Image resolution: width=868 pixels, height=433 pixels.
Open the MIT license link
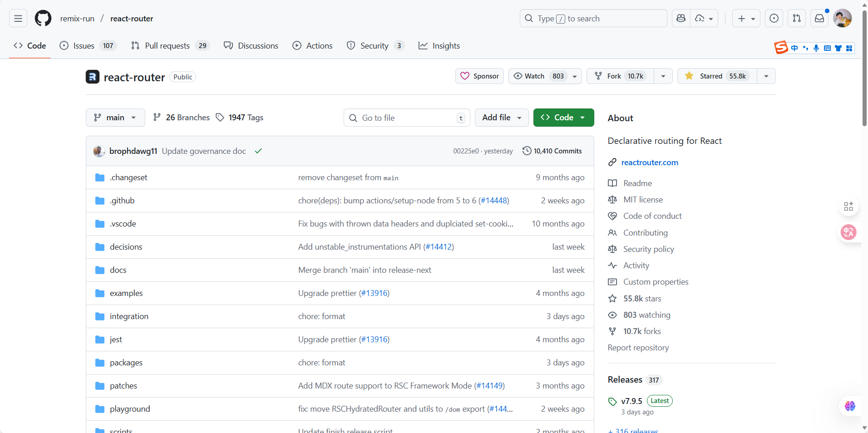(643, 200)
